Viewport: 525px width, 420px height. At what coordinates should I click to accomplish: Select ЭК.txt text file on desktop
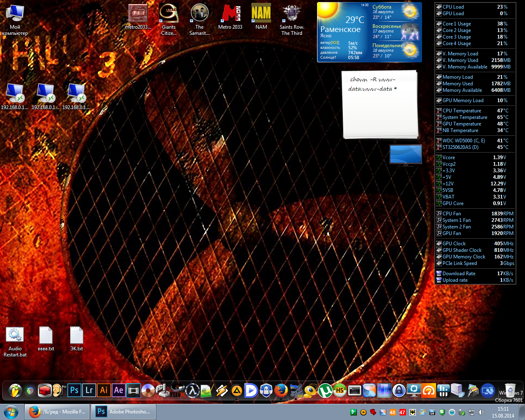pyautogui.click(x=76, y=339)
